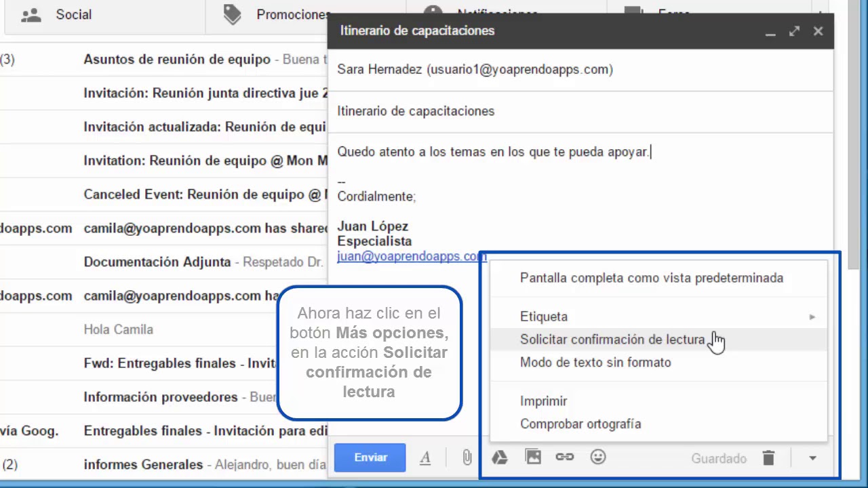Insert photo into the message
This screenshot has width=868, height=488.
click(x=533, y=457)
